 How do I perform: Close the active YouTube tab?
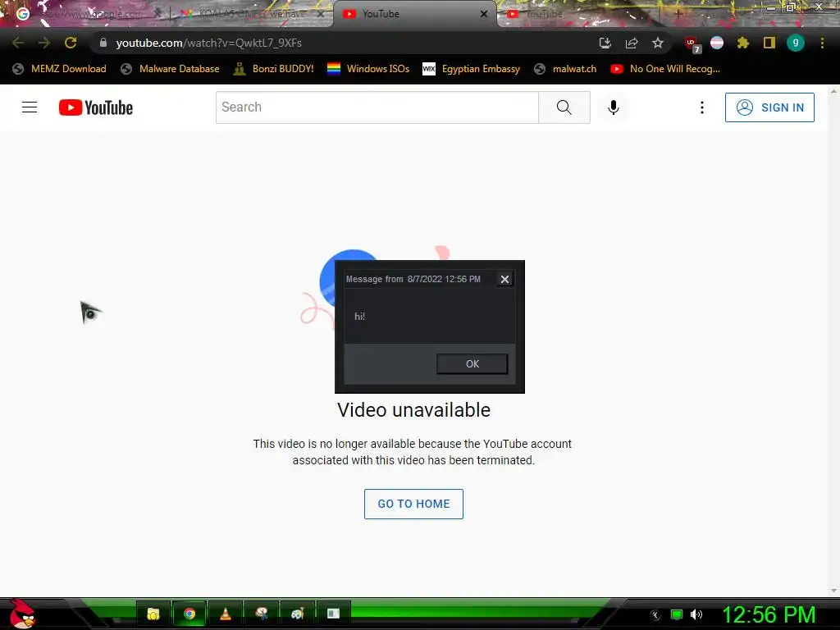click(x=484, y=14)
